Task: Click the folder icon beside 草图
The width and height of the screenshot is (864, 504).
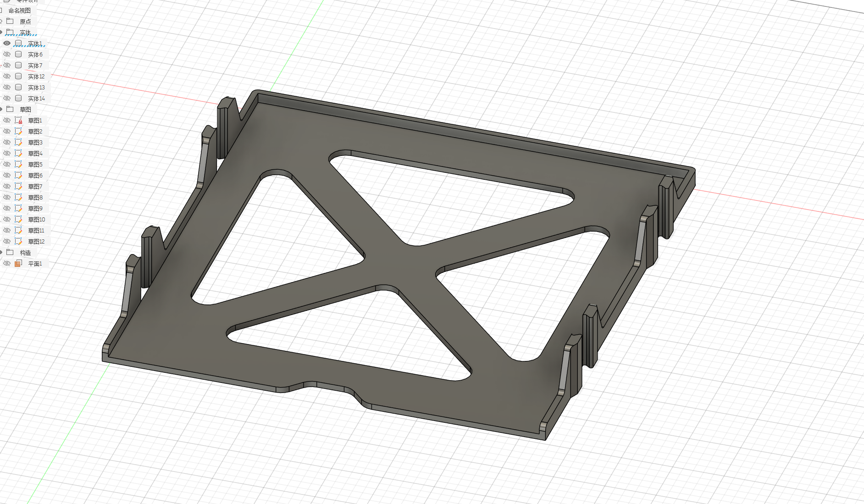Action: click(10, 109)
